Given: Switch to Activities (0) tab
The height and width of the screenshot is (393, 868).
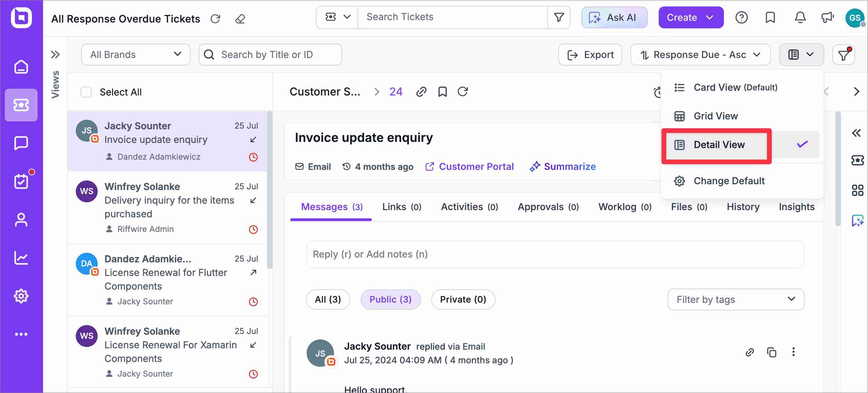Looking at the screenshot, I should coord(470,207).
